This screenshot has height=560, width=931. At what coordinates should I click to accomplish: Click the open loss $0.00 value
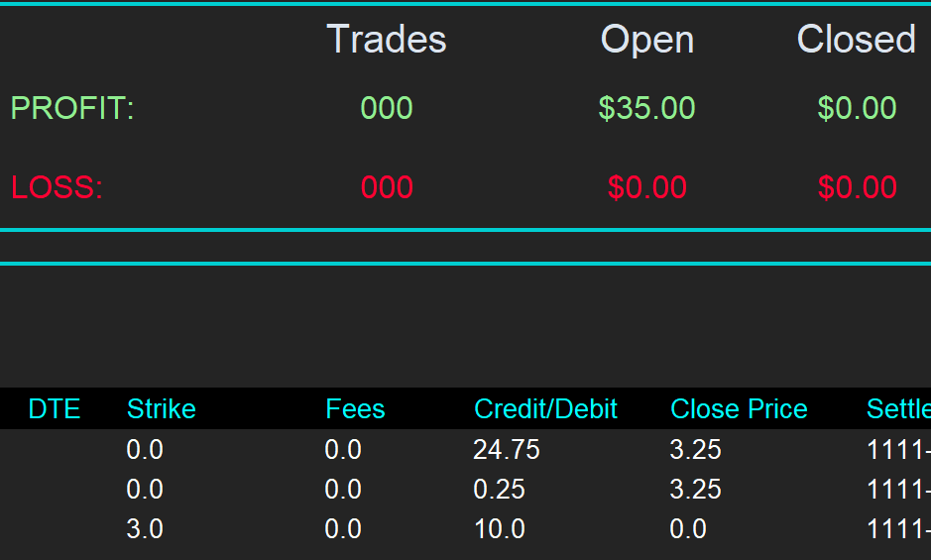click(x=647, y=187)
